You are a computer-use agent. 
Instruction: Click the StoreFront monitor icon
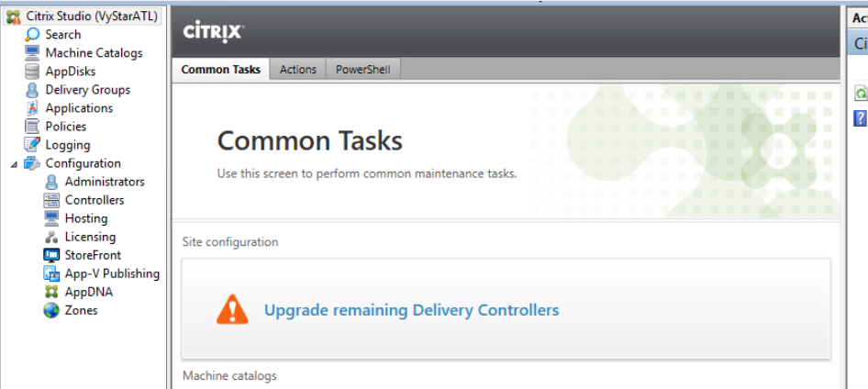(51, 255)
